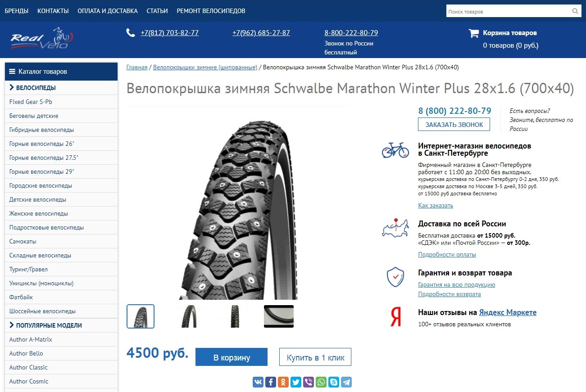Toggle the Каталог товаров hamburger menu
The width and height of the screenshot is (586, 392).
(x=12, y=72)
